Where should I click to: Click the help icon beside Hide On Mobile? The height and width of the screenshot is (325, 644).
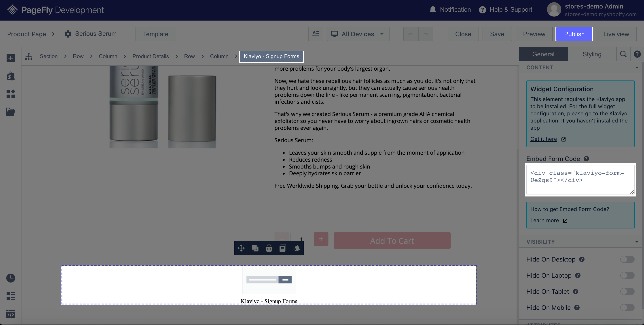click(576, 308)
